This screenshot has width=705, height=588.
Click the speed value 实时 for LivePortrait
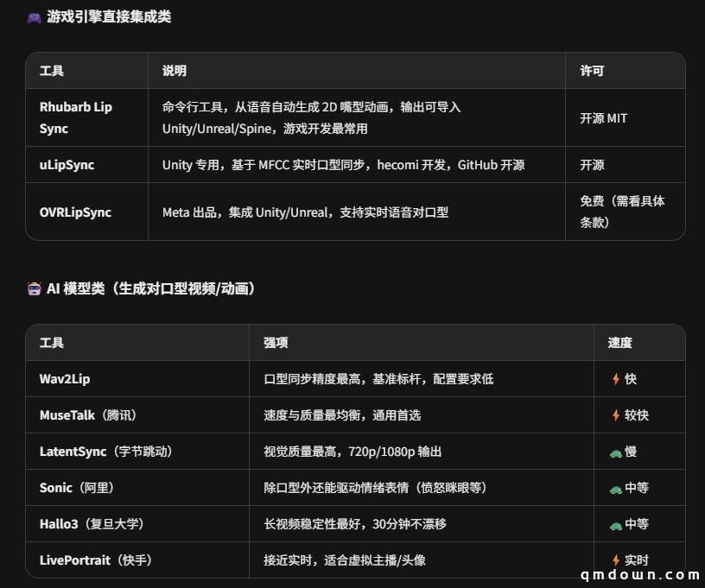[637, 560]
